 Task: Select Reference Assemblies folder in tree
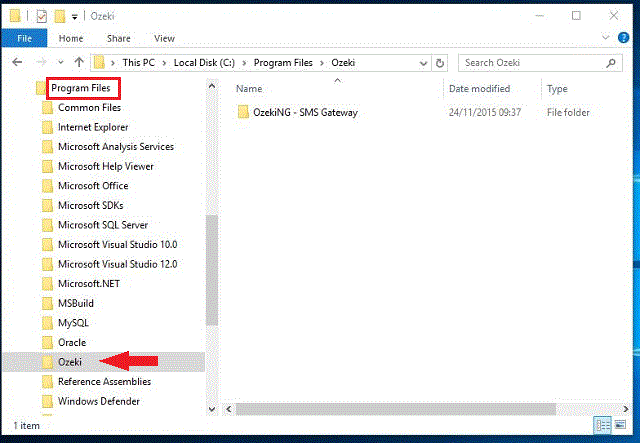point(104,382)
